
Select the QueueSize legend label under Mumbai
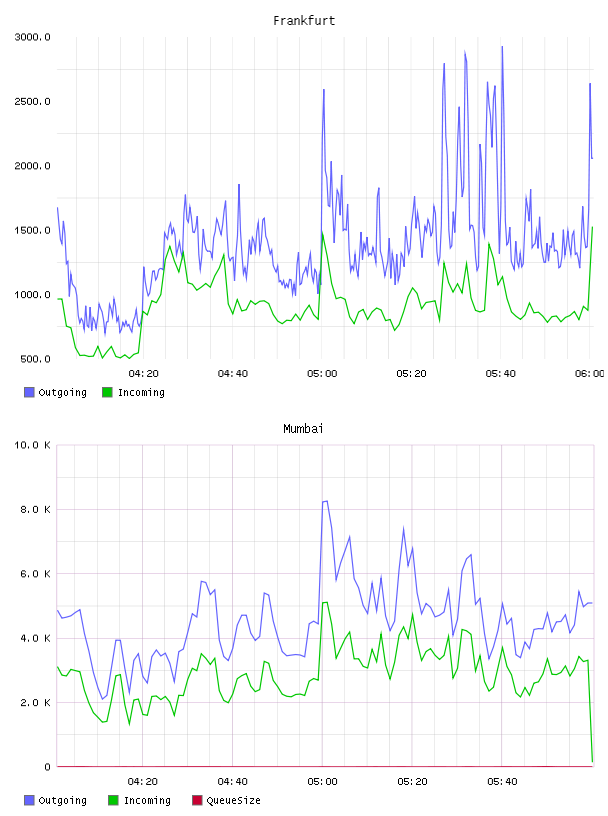(233, 801)
